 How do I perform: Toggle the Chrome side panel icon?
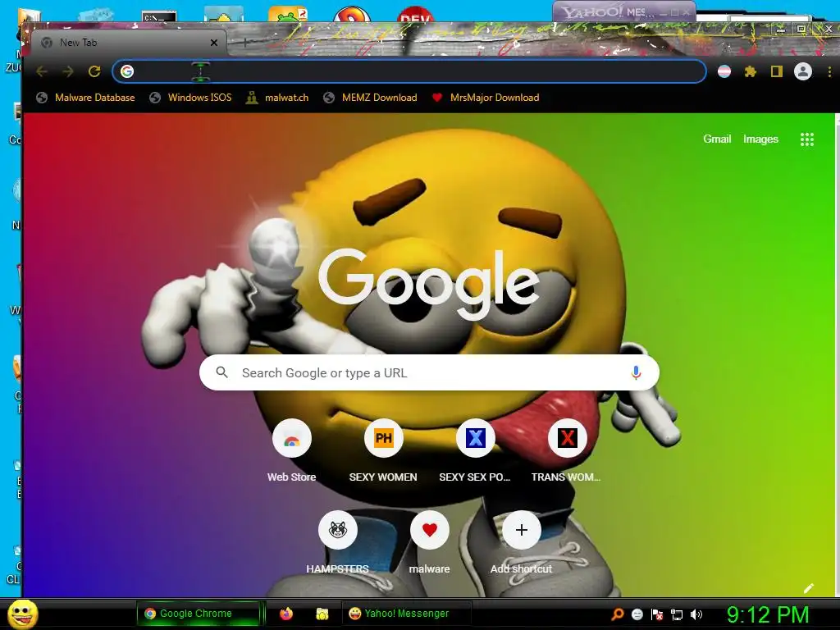point(777,71)
